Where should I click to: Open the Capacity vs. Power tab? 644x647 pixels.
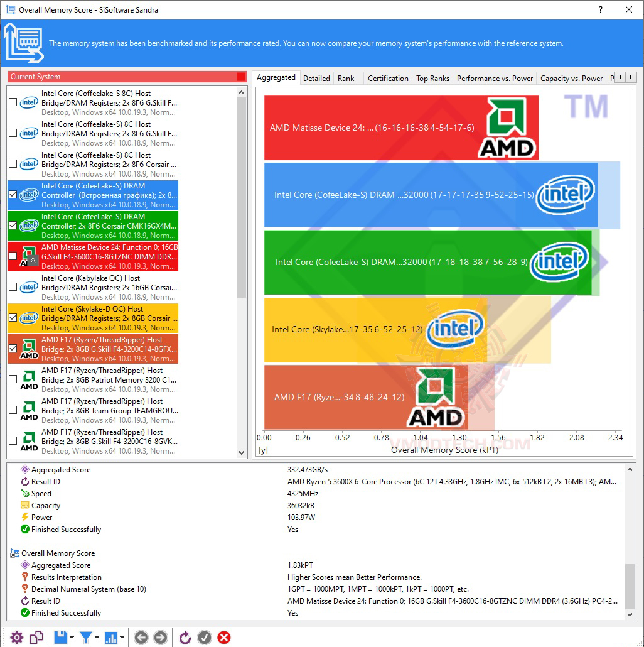pyautogui.click(x=571, y=79)
